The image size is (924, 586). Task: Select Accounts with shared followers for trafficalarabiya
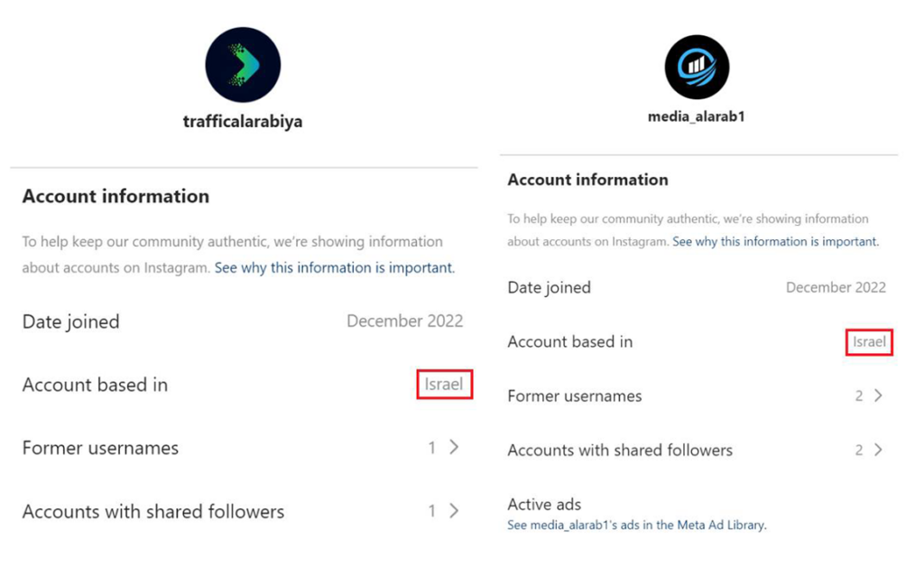tap(153, 512)
